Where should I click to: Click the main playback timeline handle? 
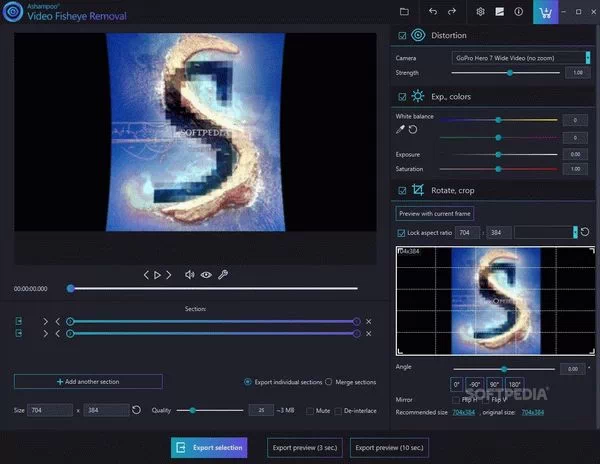click(x=70, y=288)
